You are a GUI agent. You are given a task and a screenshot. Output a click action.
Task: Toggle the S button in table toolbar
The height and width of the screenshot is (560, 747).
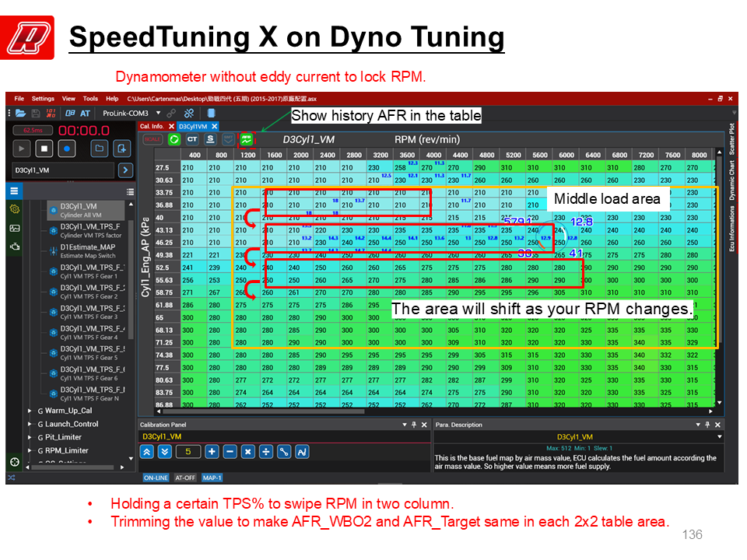pyautogui.click(x=210, y=139)
